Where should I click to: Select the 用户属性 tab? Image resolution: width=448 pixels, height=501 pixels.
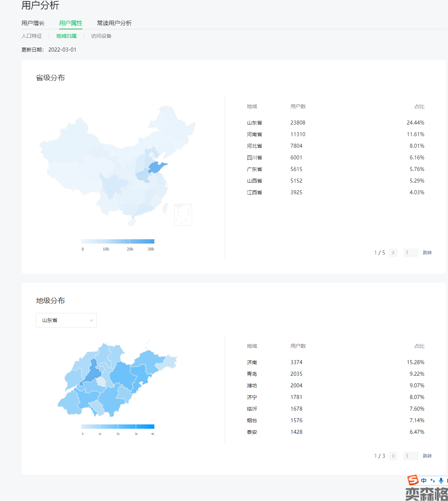70,23
